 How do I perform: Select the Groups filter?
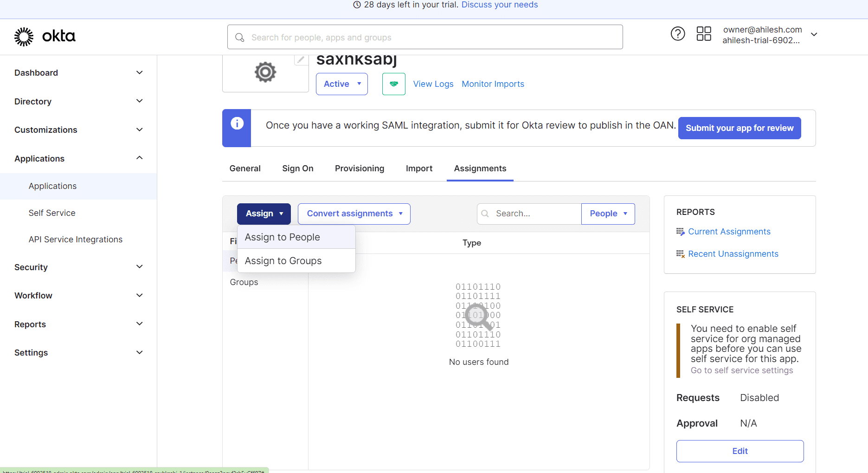pyautogui.click(x=244, y=282)
